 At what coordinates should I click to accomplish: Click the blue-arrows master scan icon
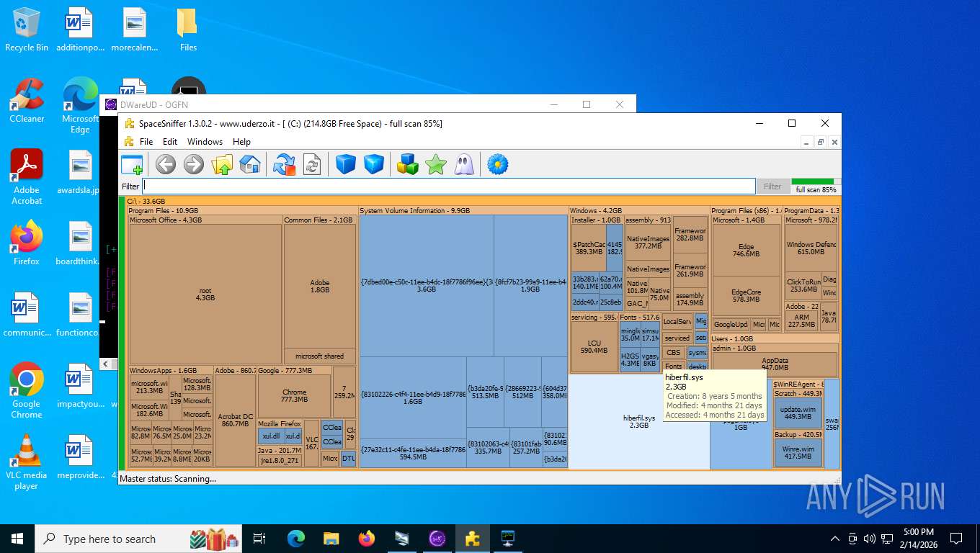(285, 165)
